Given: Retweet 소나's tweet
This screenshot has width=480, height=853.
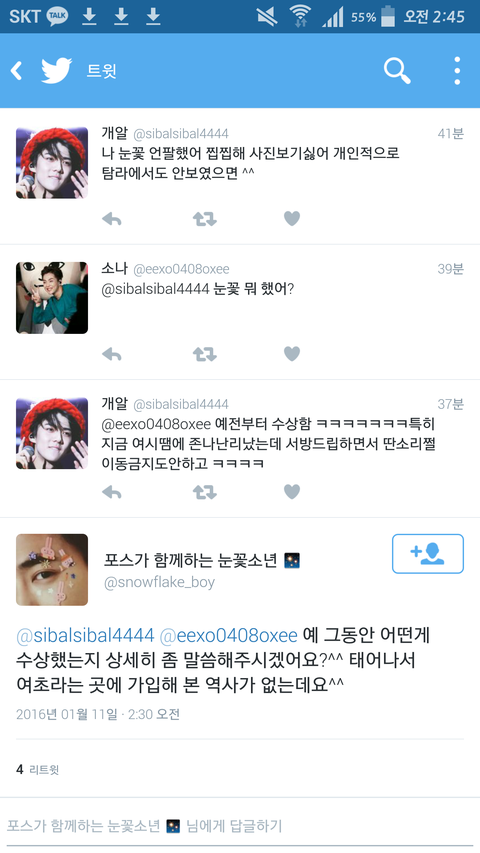Looking at the screenshot, I should click(x=205, y=354).
